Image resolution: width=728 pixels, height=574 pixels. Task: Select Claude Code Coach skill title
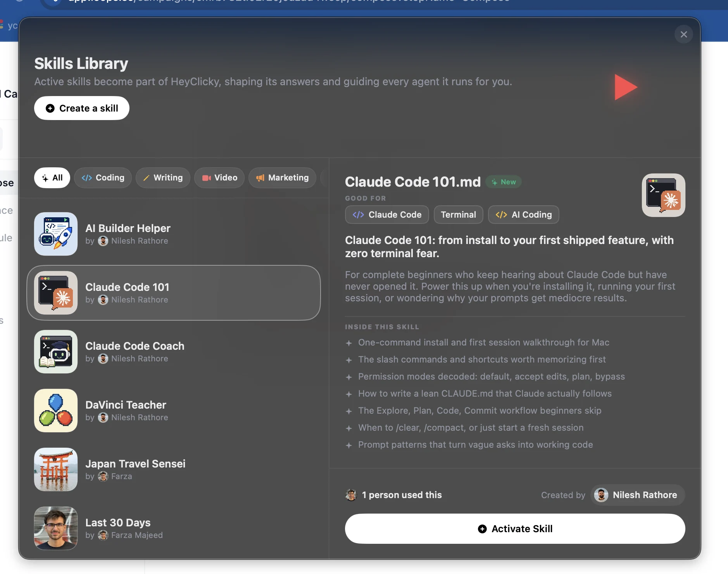135,346
